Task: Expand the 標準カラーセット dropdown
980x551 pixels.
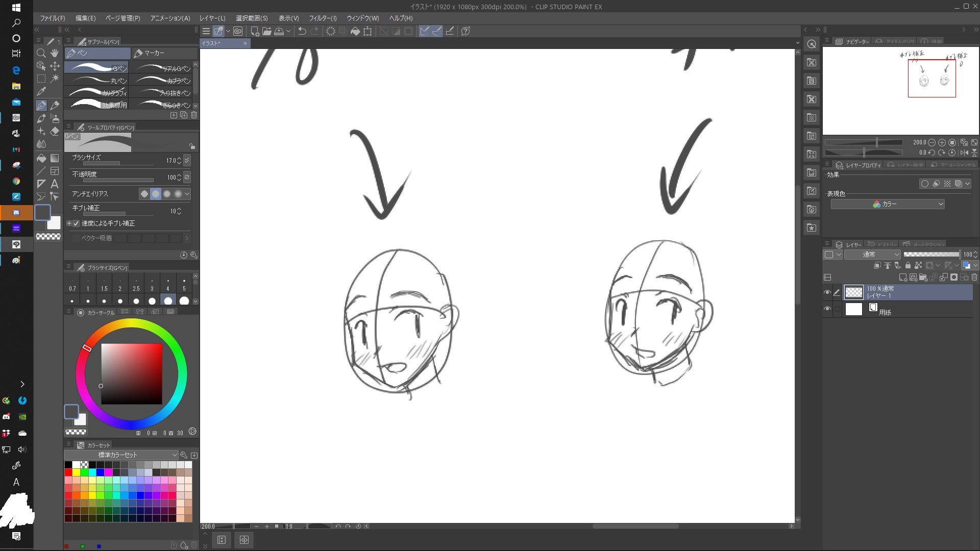Action: coord(120,455)
